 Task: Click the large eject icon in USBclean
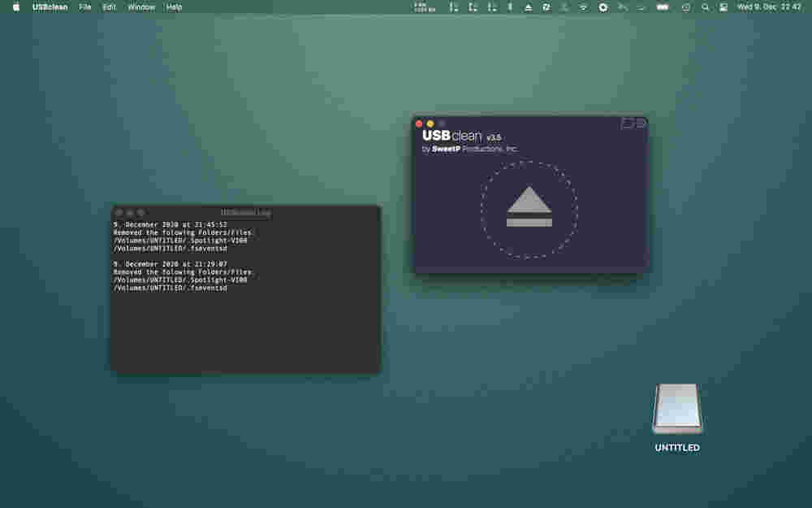(x=529, y=207)
